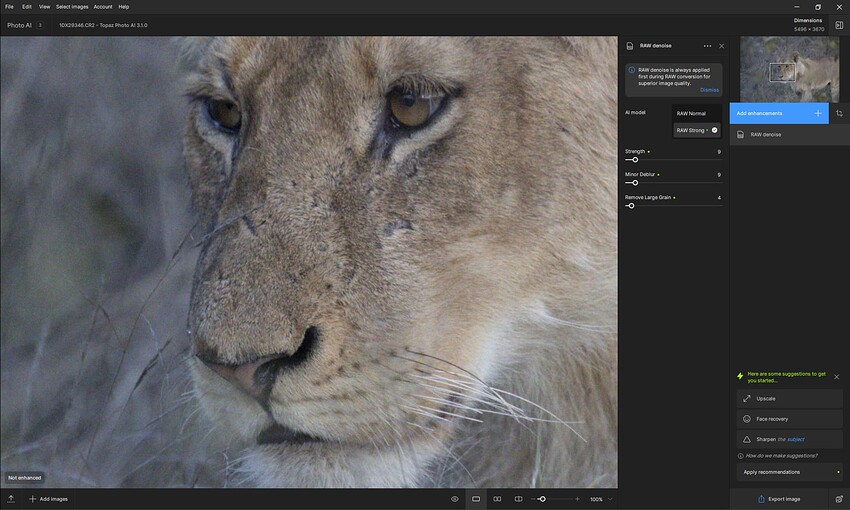Collapse the right sidebar panel icon

tap(839, 25)
